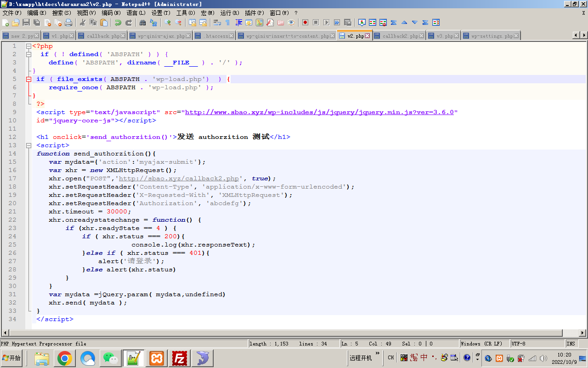Click the Play macro icon

(x=326, y=23)
